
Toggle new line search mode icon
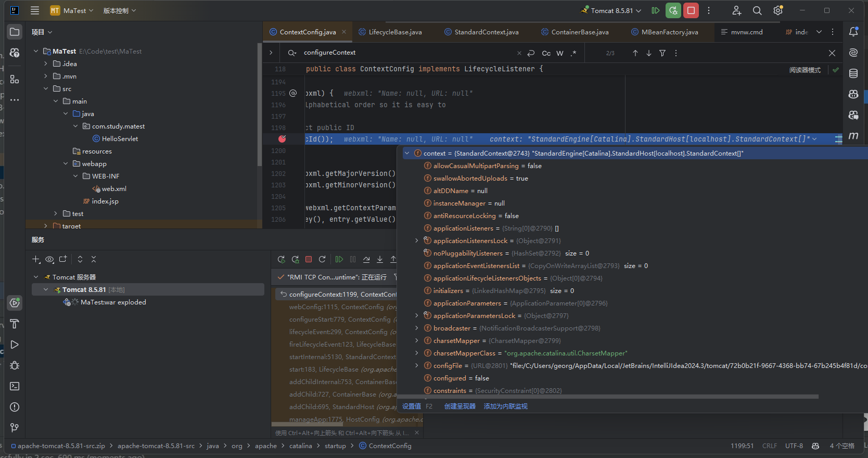pyautogui.click(x=531, y=53)
